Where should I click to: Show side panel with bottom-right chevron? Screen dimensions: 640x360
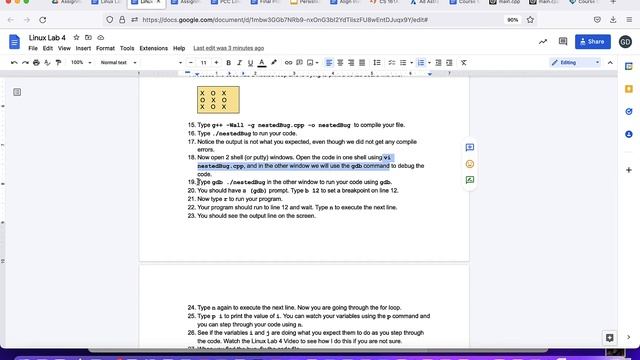(x=629, y=337)
